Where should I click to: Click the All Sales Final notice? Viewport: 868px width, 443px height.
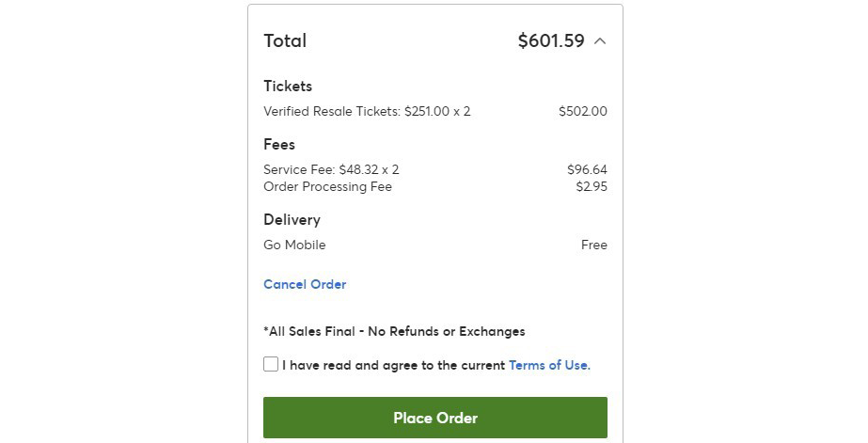(394, 332)
